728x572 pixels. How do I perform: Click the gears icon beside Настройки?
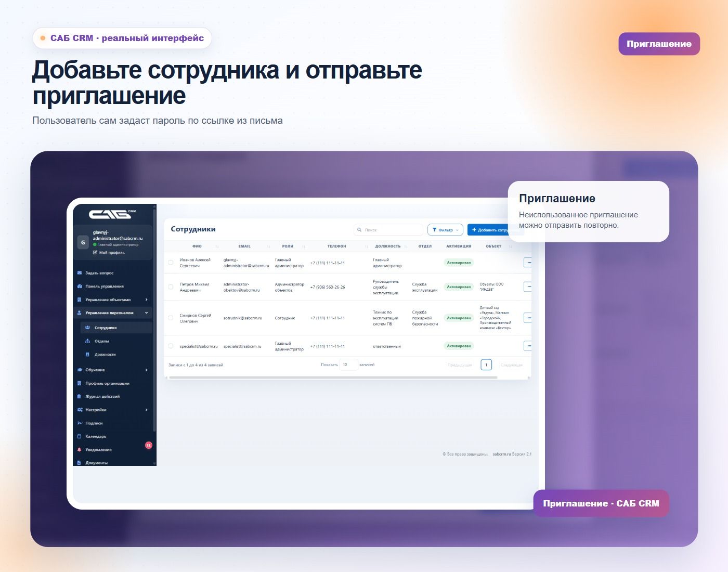click(x=80, y=410)
